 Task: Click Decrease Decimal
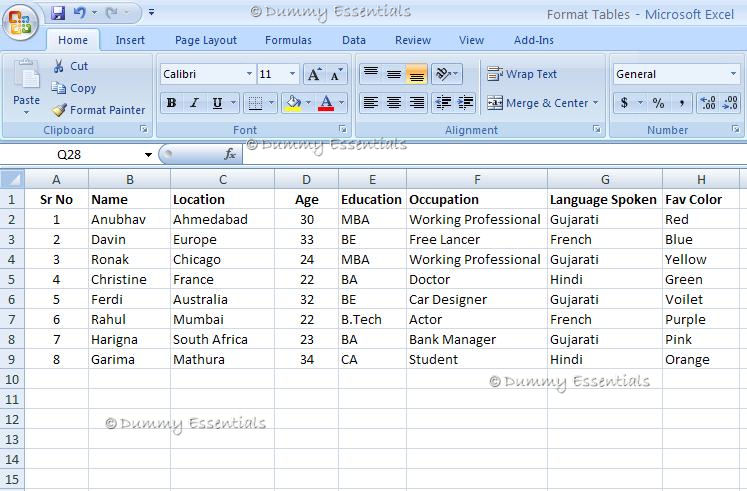tap(730, 103)
